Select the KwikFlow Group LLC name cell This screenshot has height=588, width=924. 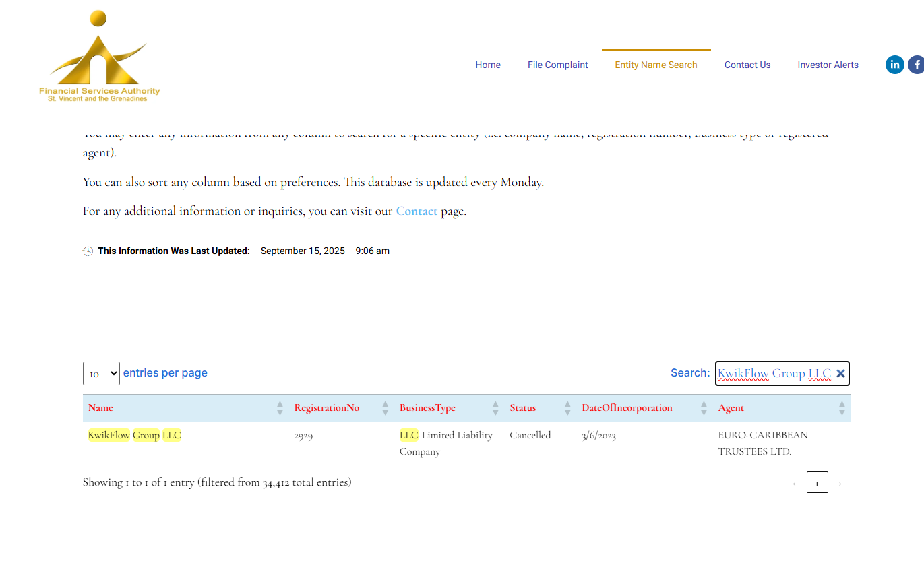pos(135,435)
